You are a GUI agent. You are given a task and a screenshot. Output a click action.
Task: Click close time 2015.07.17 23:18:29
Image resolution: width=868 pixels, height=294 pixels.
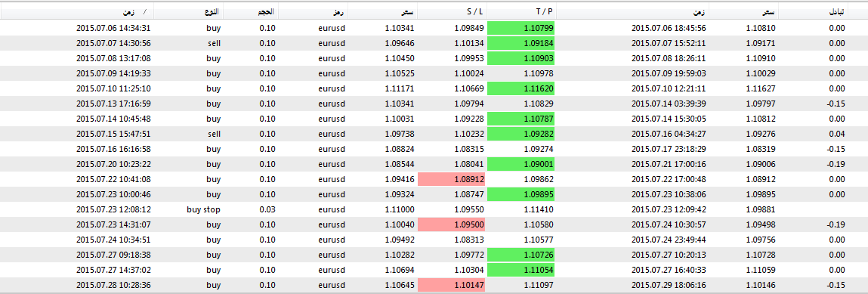668,149
